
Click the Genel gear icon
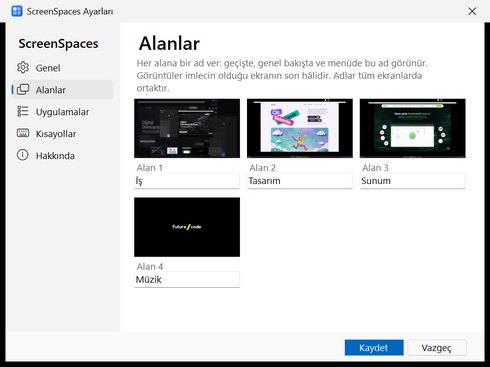(23, 67)
